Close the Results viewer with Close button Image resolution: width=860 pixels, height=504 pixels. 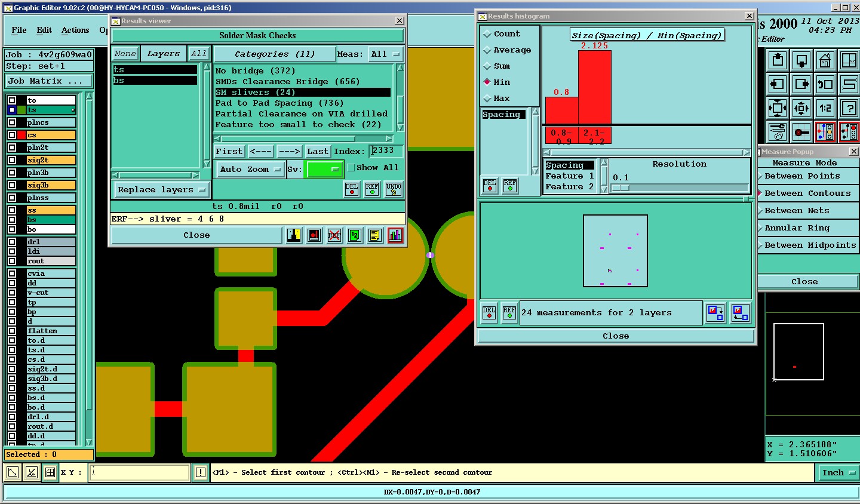tap(196, 235)
